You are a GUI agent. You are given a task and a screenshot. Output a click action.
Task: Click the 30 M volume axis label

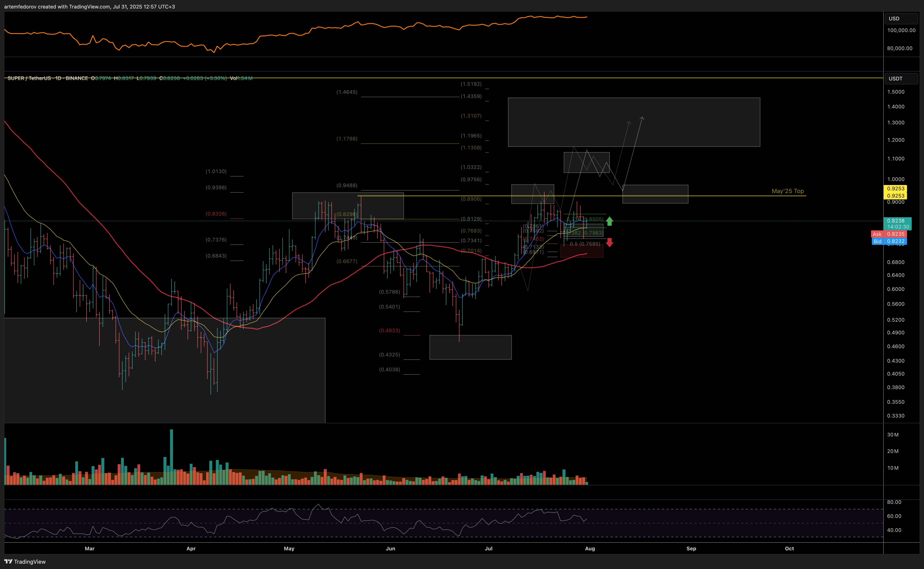(x=893, y=435)
